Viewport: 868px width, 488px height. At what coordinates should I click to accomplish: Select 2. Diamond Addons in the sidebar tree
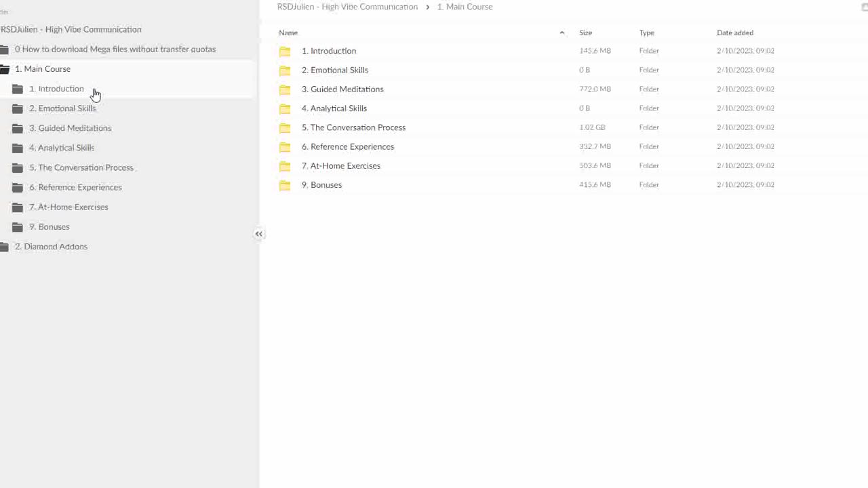[x=51, y=247]
